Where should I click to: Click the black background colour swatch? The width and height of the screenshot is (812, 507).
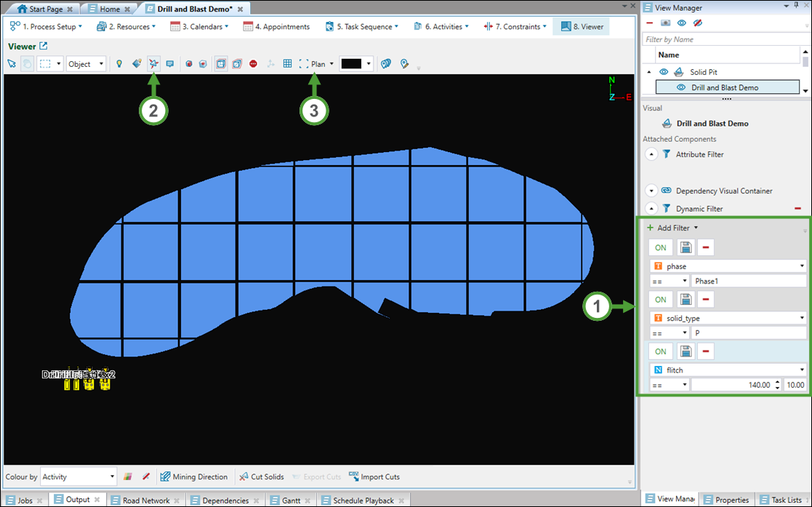(x=351, y=64)
